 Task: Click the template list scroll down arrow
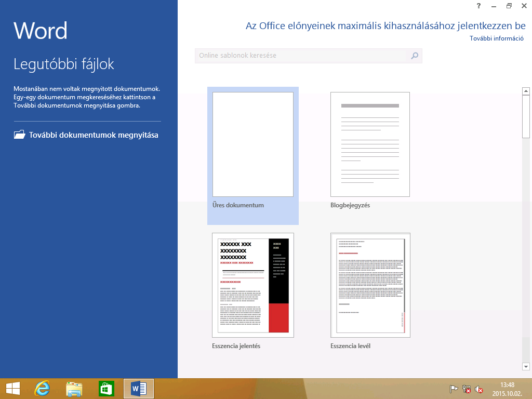pyautogui.click(x=526, y=366)
